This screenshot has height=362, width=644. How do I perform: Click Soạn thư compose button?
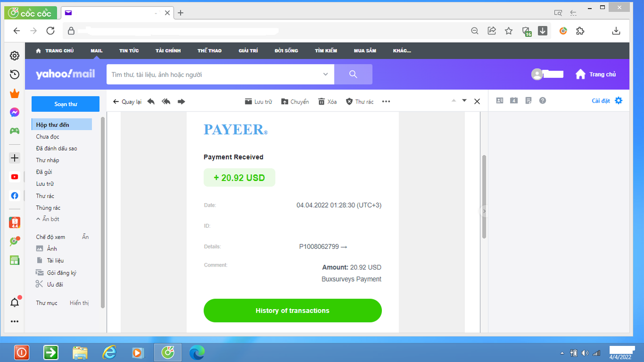tap(65, 104)
